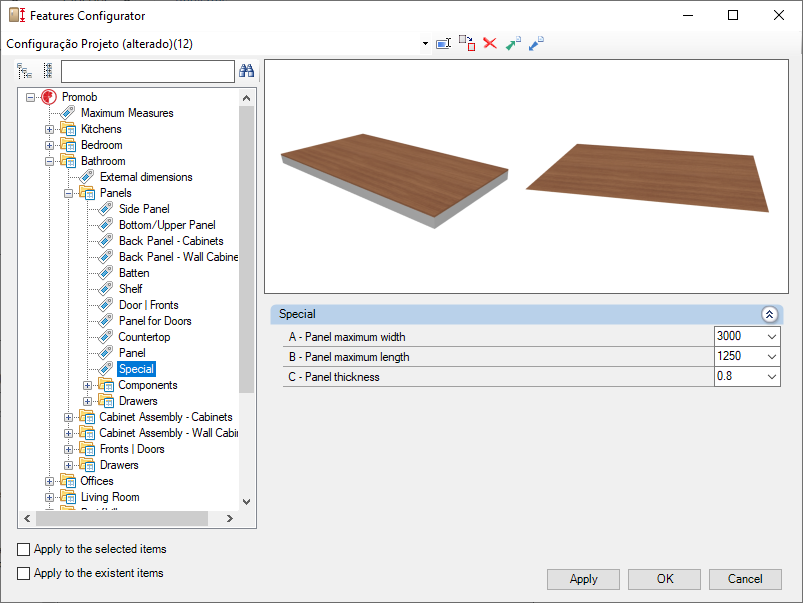
Task: Enable Apply to the selected items
Action: (23, 550)
